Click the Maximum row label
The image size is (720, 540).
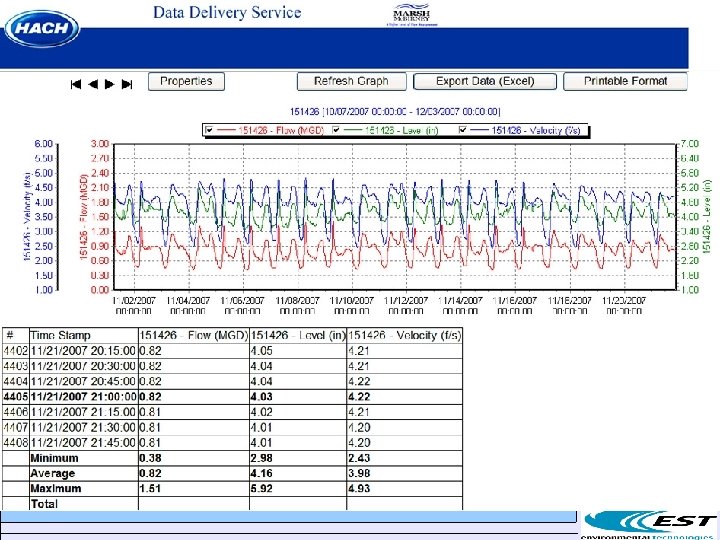click(56, 489)
